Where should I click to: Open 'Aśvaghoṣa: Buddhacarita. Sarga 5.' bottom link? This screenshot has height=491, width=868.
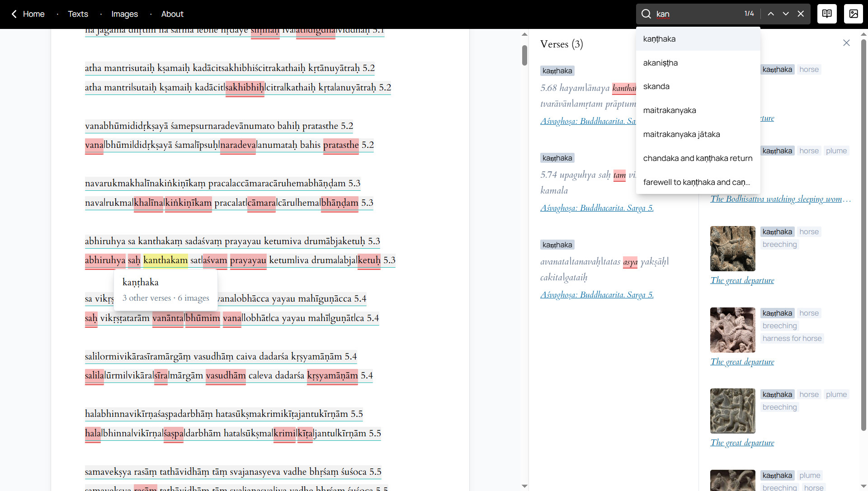tap(597, 295)
